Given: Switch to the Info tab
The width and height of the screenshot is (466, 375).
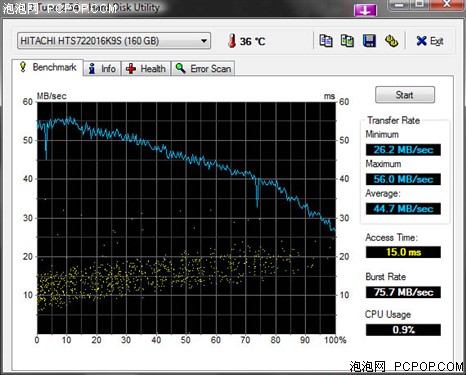Looking at the screenshot, I should [x=102, y=69].
